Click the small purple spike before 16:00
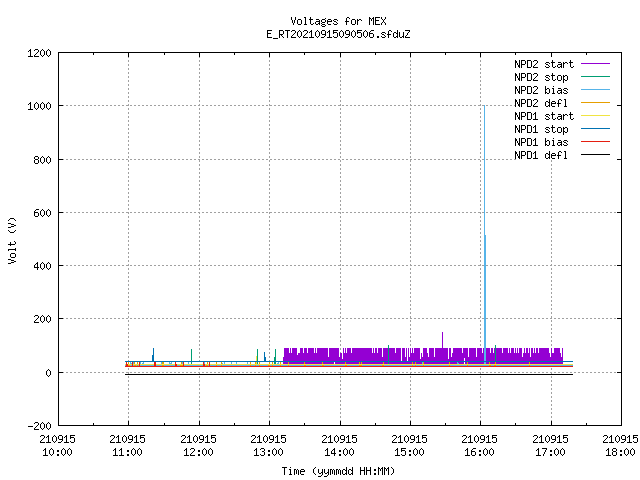Viewport: 640px width, 480px height. (442, 340)
